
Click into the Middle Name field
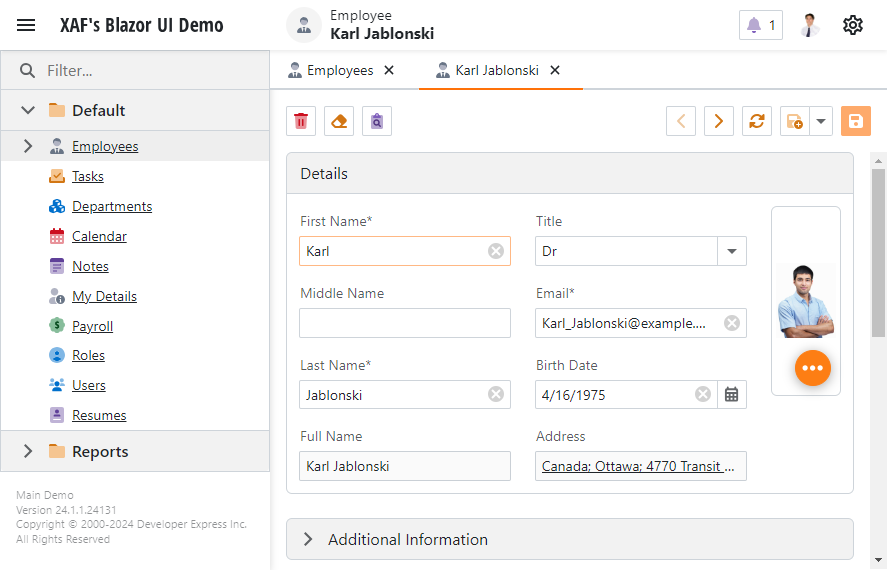[405, 323]
